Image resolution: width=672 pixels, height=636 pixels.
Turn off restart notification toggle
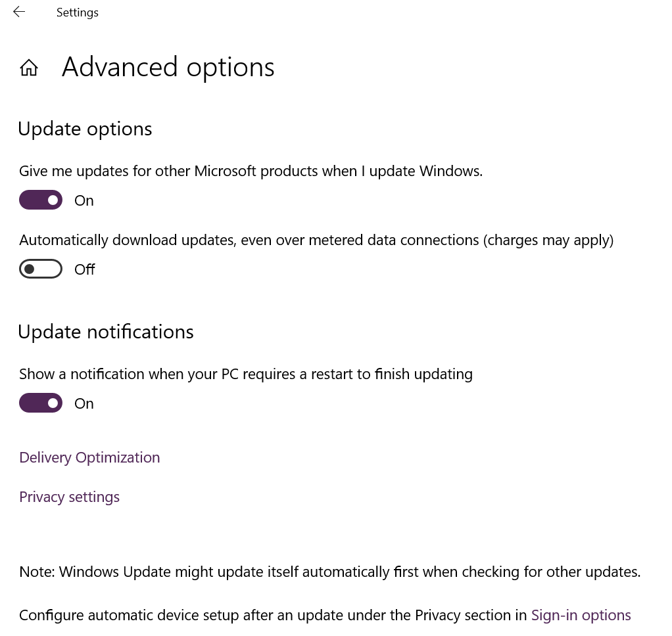click(x=41, y=403)
